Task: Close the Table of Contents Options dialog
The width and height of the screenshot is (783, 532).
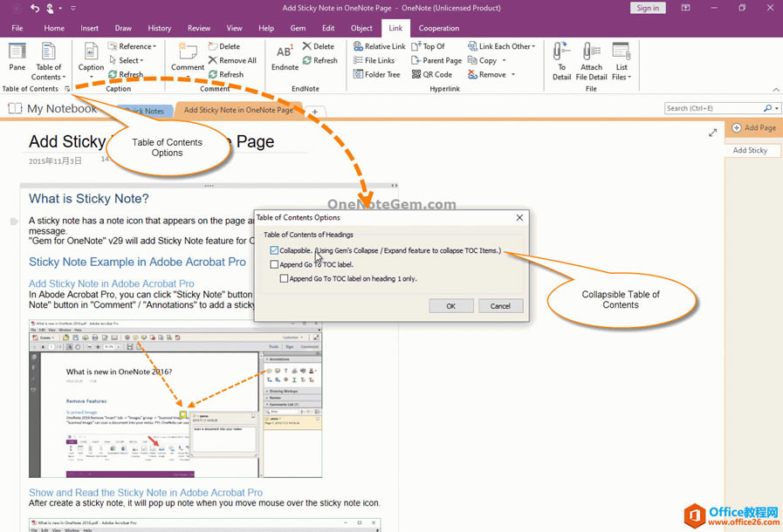Action: point(520,217)
